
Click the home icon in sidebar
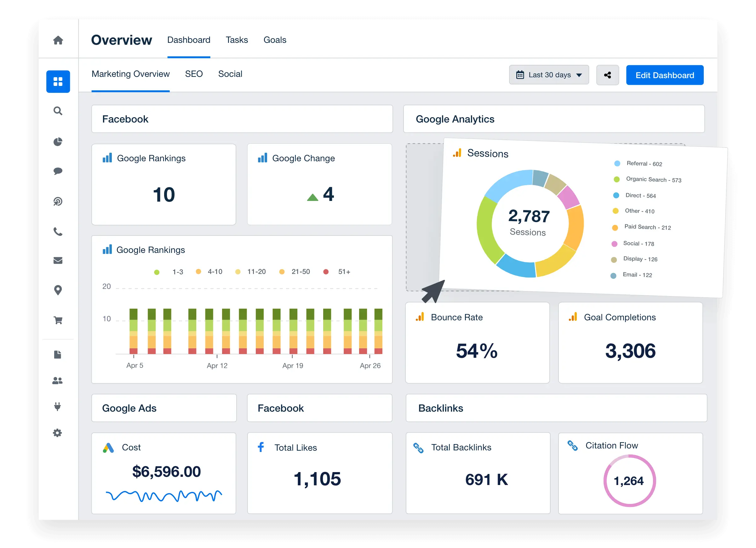click(58, 40)
